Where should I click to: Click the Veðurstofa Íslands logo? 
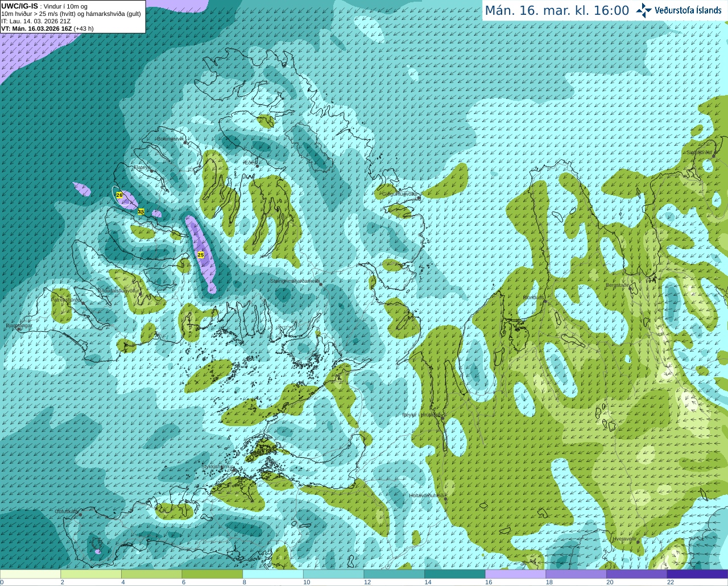(x=679, y=10)
